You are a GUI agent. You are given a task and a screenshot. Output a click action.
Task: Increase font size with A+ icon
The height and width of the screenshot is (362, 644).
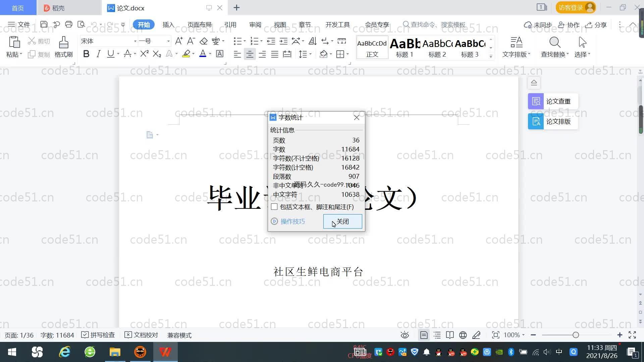click(x=179, y=41)
